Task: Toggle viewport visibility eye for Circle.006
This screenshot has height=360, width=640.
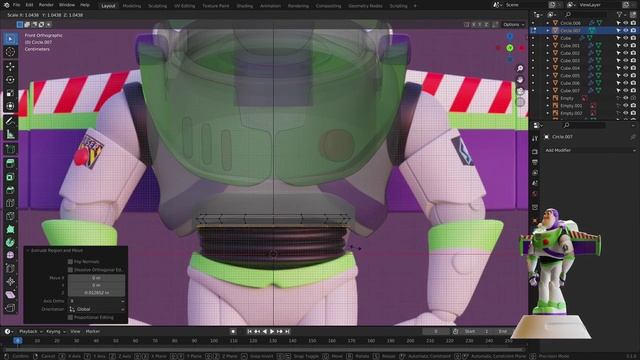Action: pyautogui.click(x=626, y=23)
